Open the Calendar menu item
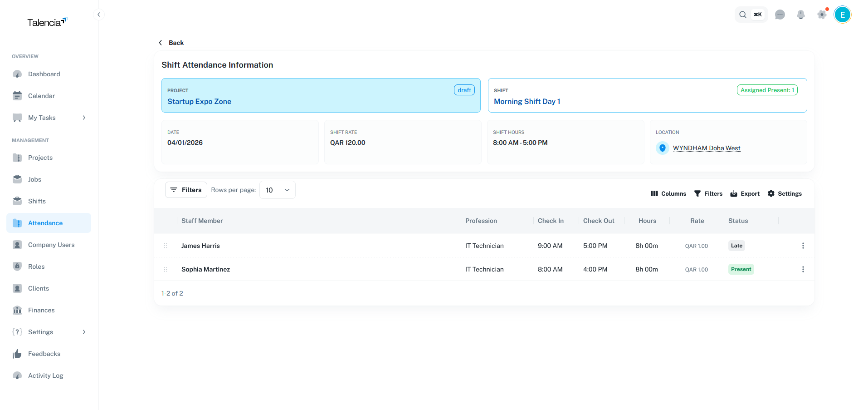This screenshot has height=410, width=868. point(41,96)
